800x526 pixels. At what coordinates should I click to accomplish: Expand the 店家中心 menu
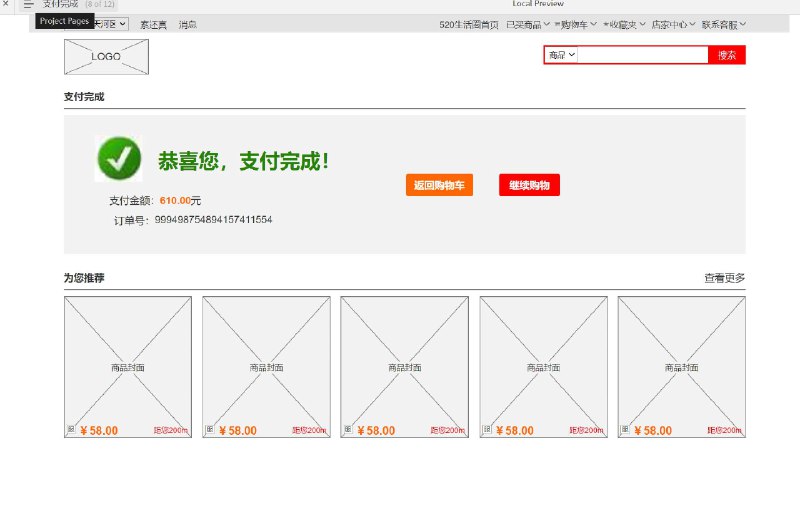pyautogui.click(x=673, y=24)
